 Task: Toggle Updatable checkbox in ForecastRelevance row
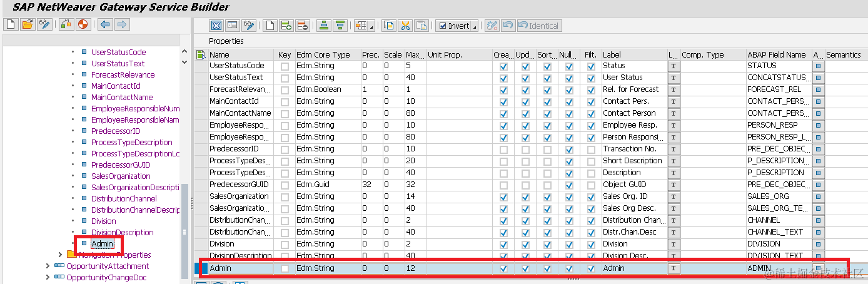click(x=525, y=90)
